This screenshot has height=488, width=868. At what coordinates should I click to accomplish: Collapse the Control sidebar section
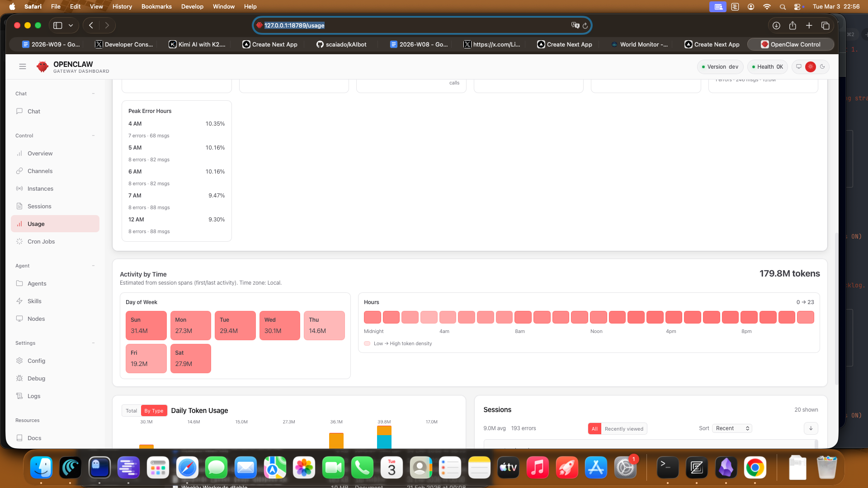point(93,136)
